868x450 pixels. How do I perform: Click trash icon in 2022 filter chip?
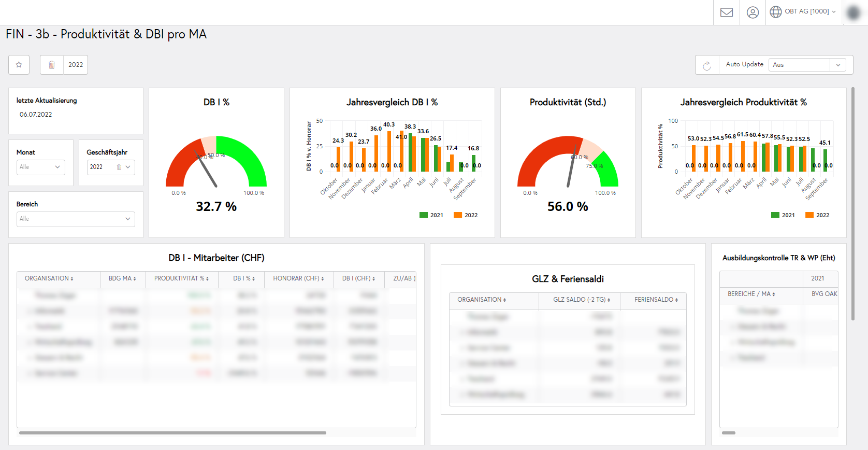tap(52, 65)
